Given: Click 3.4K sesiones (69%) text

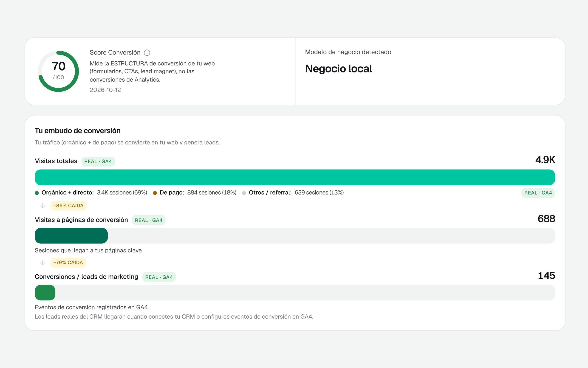Looking at the screenshot, I should click(x=122, y=193).
